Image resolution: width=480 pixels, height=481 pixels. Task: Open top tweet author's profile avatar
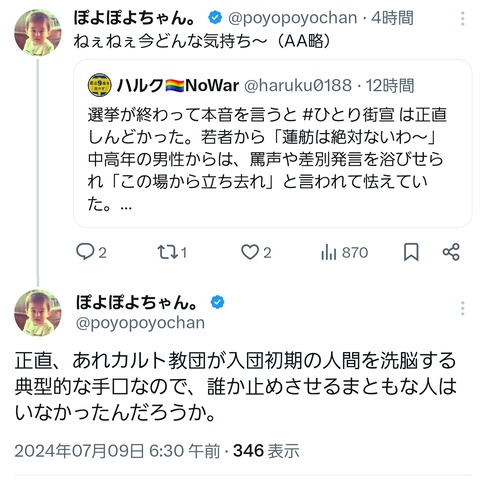[x=38, y=32]
